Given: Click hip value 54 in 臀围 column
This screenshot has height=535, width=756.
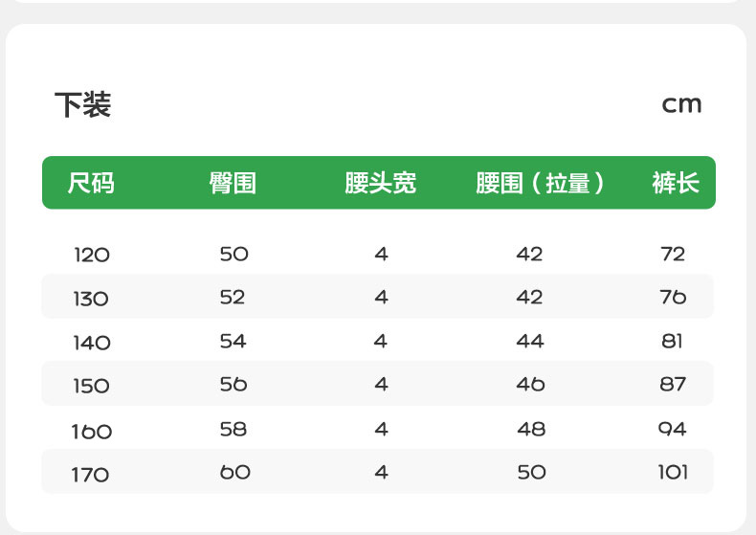Looking at the screenshot, I should [233, 341].
